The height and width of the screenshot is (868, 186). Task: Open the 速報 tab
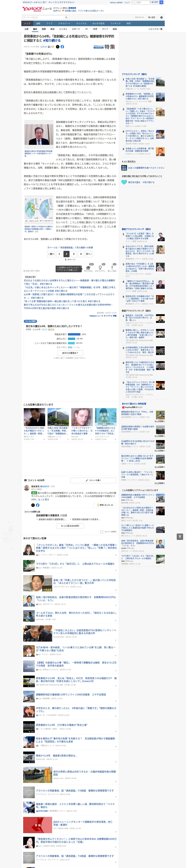click(x=38, y=24)
